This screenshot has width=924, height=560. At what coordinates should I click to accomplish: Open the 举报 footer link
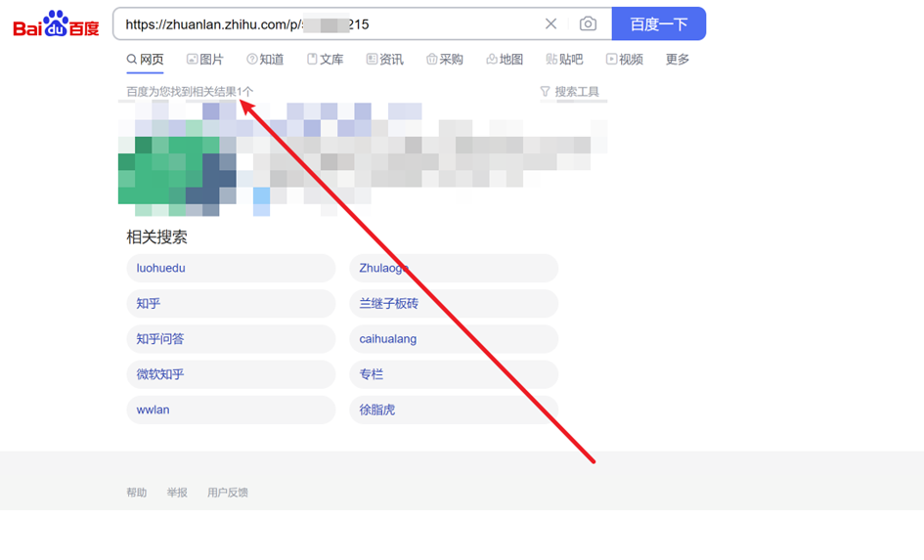point(177,493)
